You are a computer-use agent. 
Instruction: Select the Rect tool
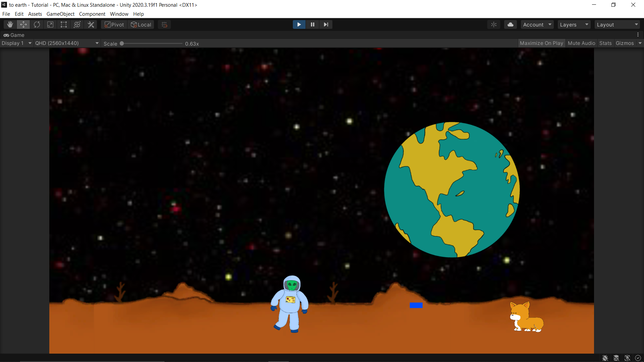point(64,24)
